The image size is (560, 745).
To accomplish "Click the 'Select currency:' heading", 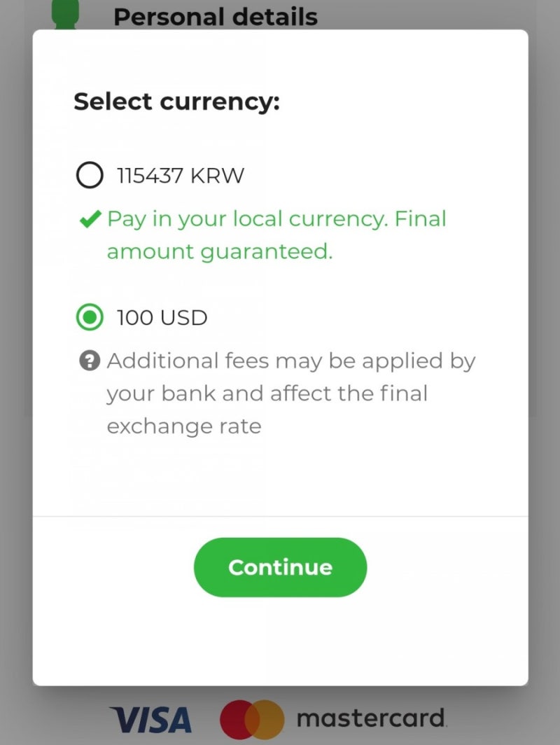I will [x=176, y=102].
